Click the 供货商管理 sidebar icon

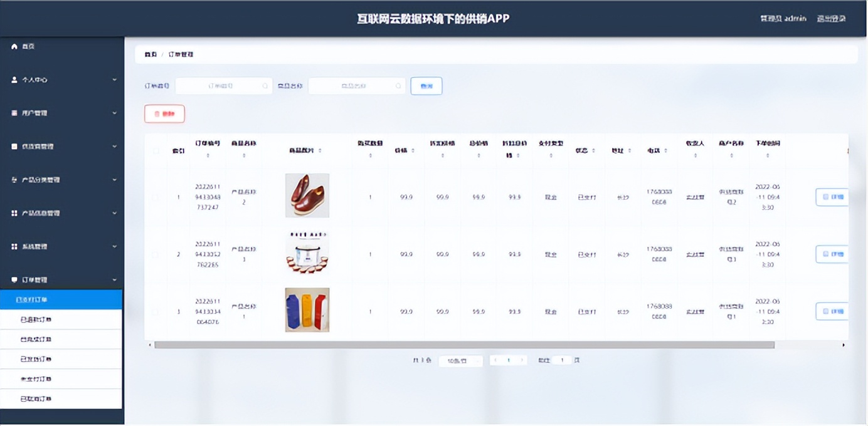[x=14, y=146]
